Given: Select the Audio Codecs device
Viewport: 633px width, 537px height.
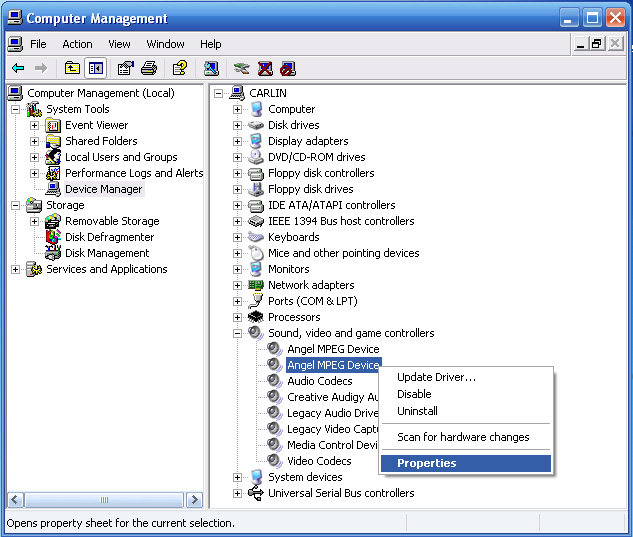Looking at the screenshot, I should tap(319, 381).
